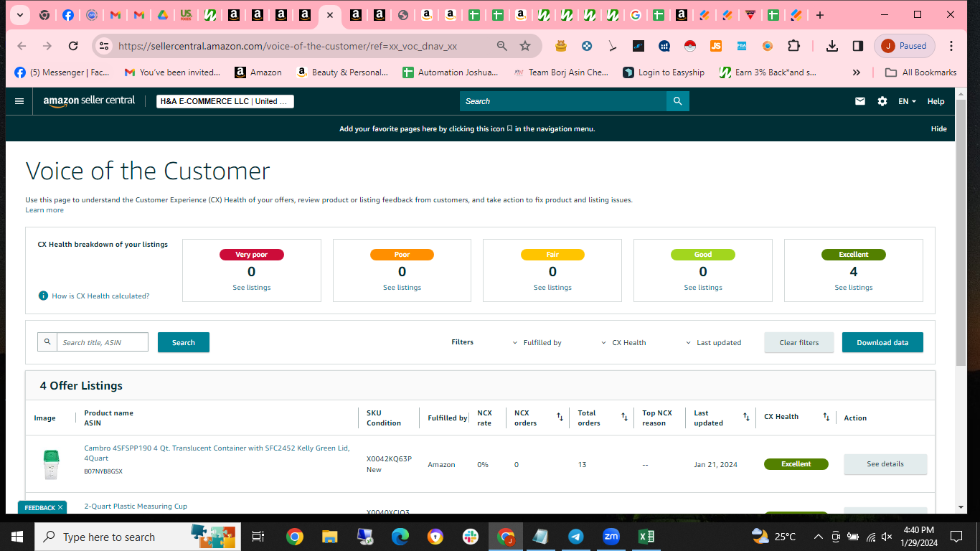Sort by Total orders arrows

(x=624, y=417)
